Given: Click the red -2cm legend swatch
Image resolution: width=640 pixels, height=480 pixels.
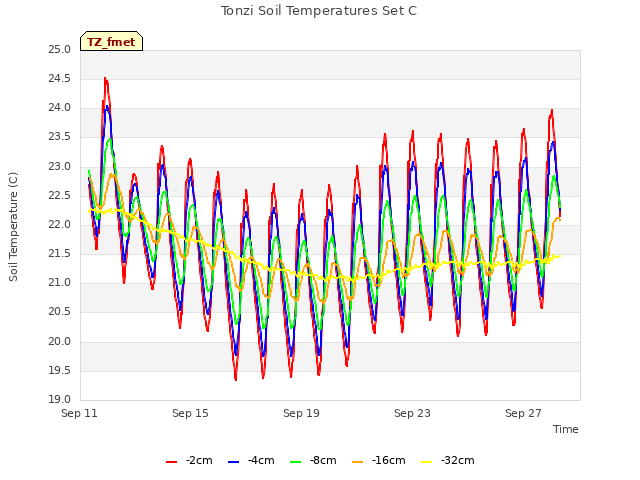Looking at the screenshot, I should [x=171, y=462].
